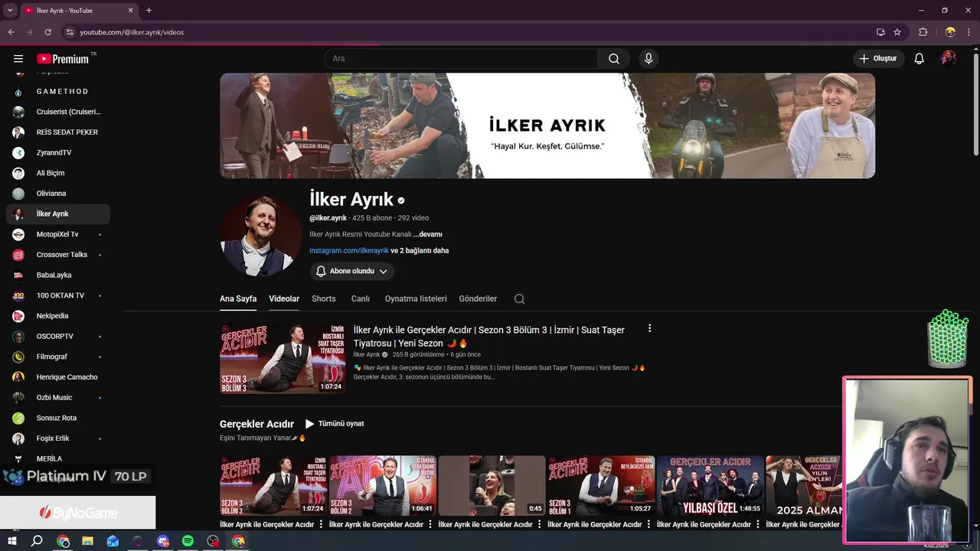Open the Chrome profile avatar
Screen dimensions: 980x551
(x=950, y=32)
